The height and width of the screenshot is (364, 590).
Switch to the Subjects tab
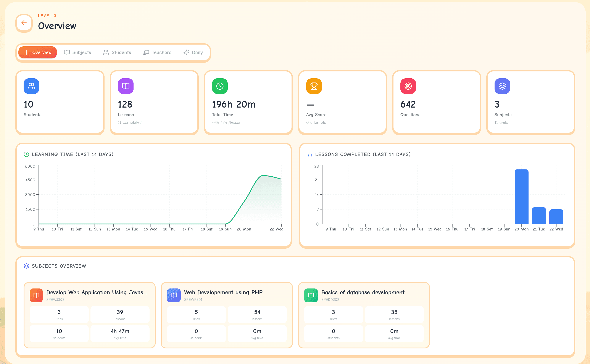77,53
